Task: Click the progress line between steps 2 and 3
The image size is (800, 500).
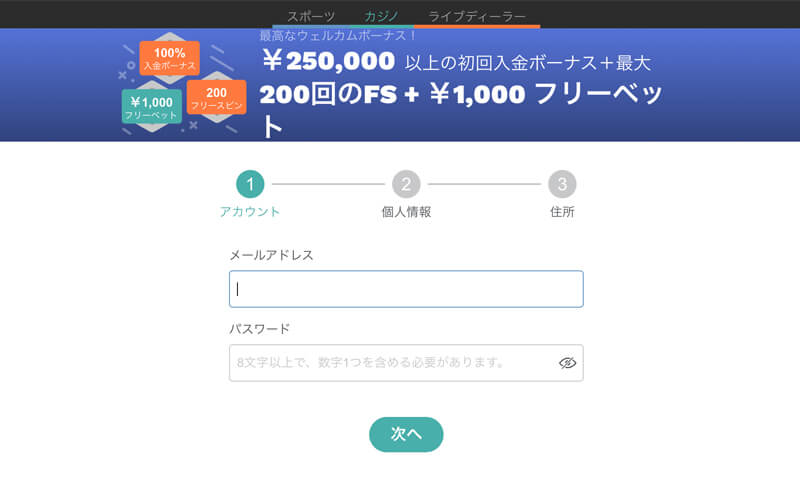Action: [x=484, y=184]
